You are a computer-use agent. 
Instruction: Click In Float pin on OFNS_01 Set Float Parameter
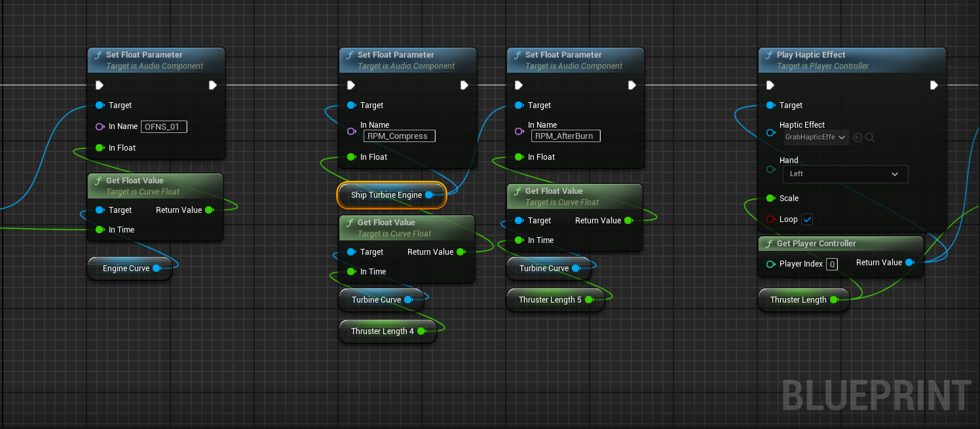100,147
